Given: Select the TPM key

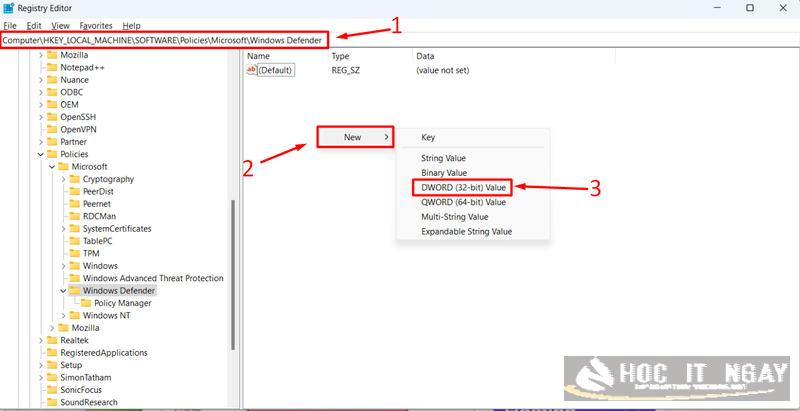Looking at the screenshot, I should click(91, 253).
